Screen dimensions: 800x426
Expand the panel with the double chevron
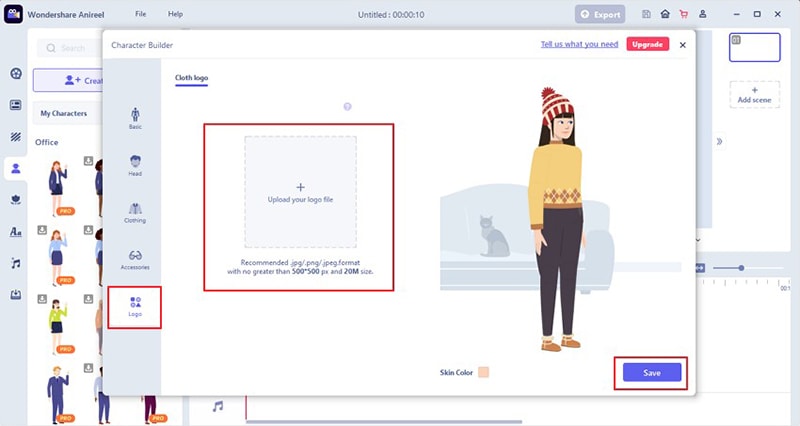coord(719,141)
